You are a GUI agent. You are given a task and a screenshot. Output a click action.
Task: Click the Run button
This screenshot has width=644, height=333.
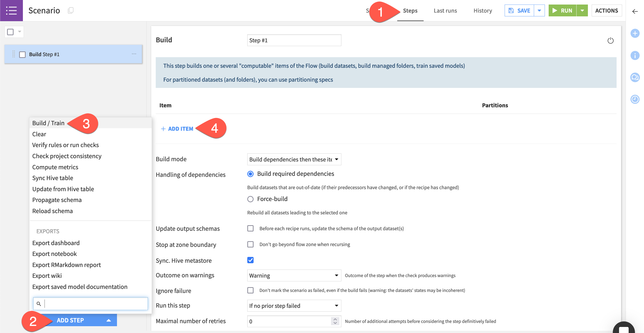[x=564, y=10]
